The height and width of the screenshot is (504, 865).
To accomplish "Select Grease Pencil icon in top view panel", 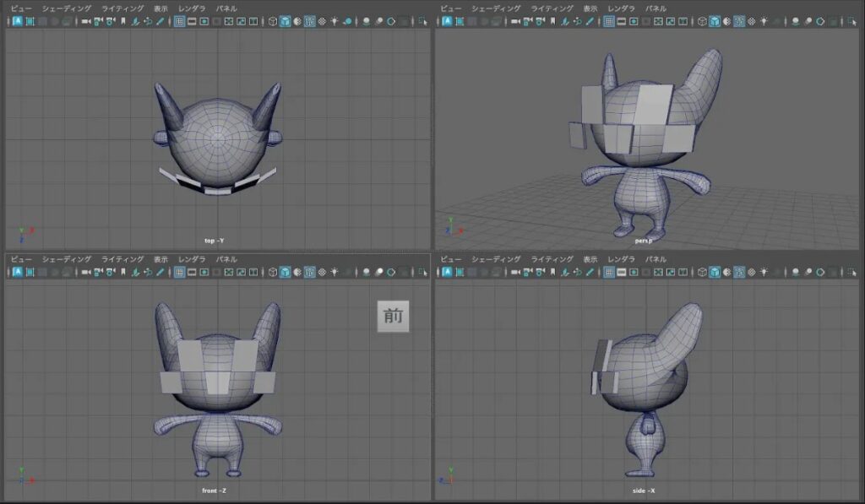I will [160, 21].
